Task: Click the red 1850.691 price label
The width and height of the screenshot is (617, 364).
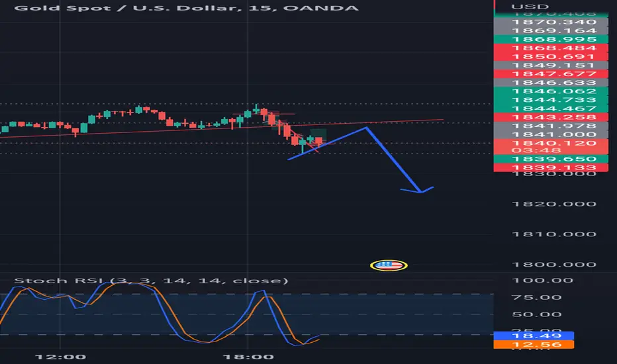Action: tap(551, 57)
